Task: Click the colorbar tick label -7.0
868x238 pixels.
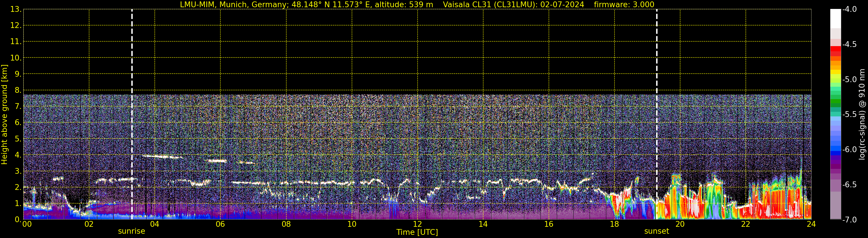Action: [850, 220]
